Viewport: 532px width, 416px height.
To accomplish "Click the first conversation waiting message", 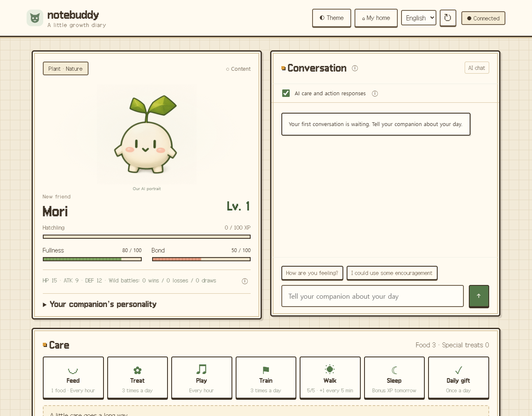I will click(376, 124).
